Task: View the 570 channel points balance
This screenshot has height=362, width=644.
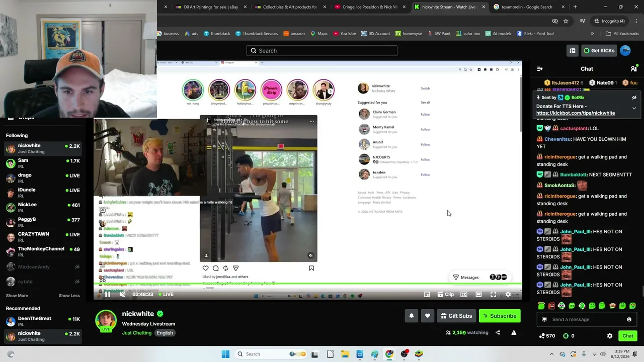Action: pyautogui.click(x=547, y=336)
